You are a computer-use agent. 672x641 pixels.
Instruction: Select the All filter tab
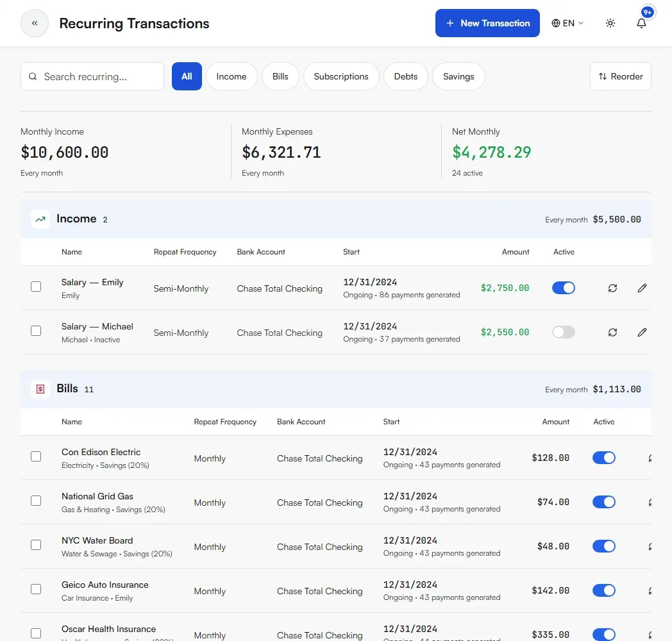187,76
